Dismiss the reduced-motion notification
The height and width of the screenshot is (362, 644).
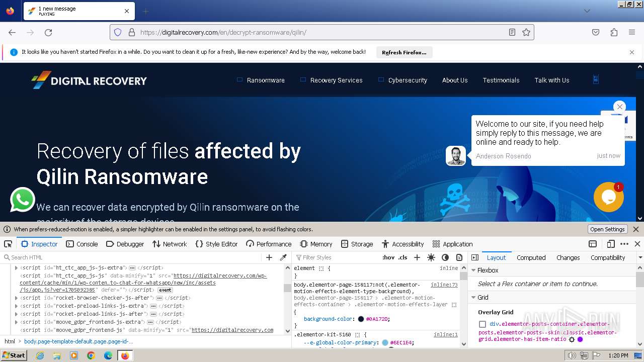(x=636, y=229)
